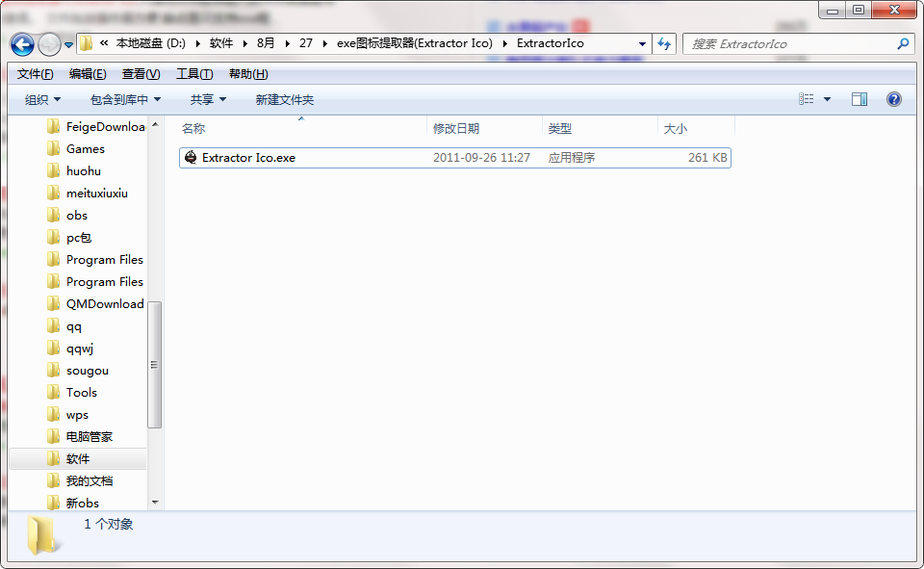Select the 软件 folder in sidebar

tap(78, 458)
